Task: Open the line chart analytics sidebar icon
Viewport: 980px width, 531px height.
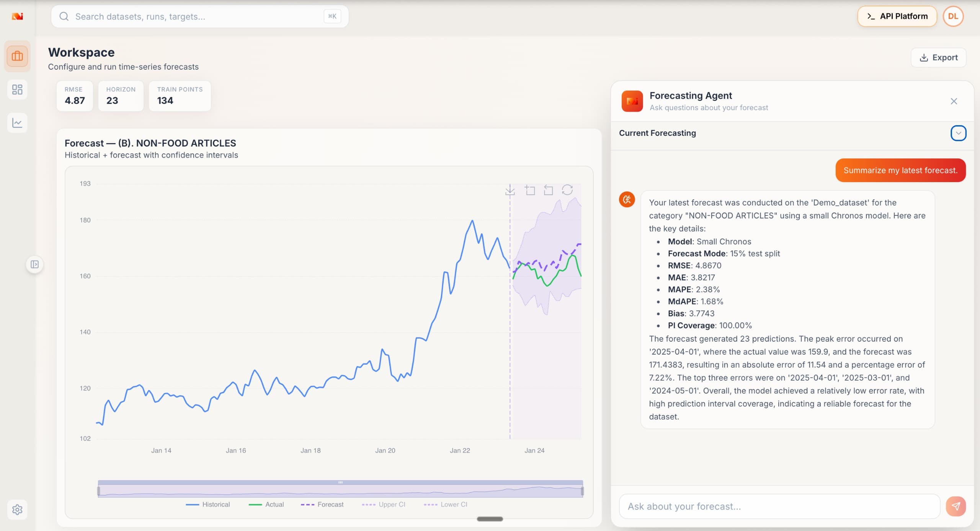Action: [x=17, y=123]
